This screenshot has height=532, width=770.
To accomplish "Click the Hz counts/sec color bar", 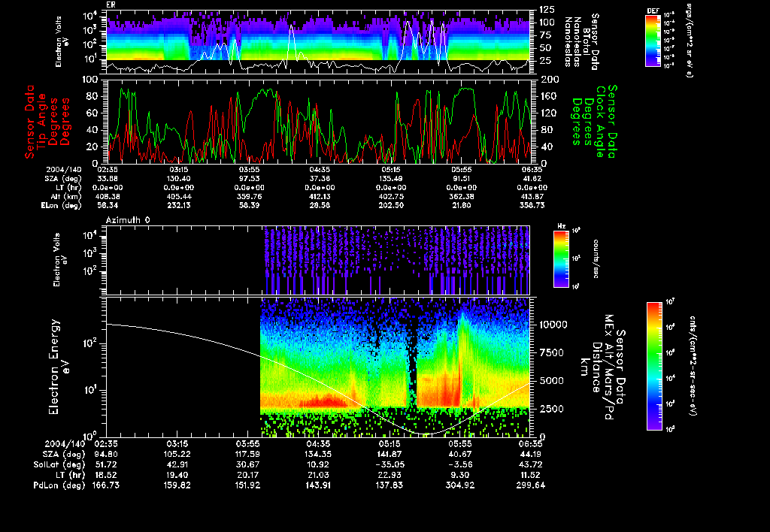I will click(561, 258).
